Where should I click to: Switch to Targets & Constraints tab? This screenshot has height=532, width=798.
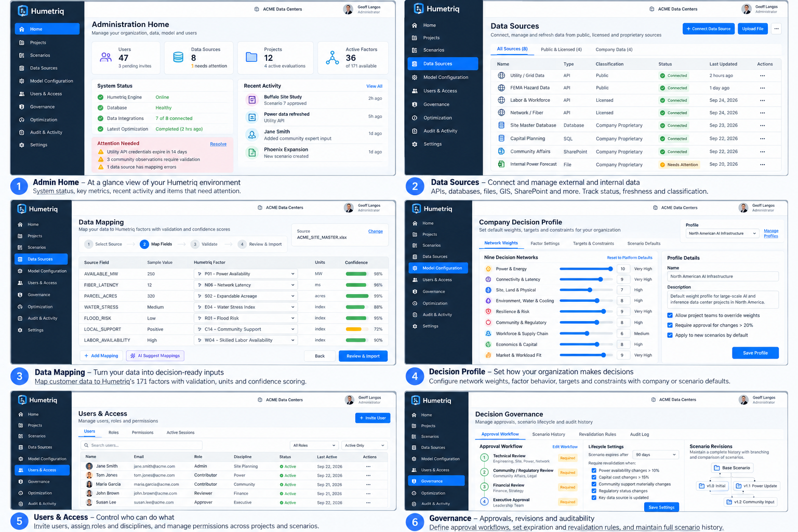[x=593, y=243]
